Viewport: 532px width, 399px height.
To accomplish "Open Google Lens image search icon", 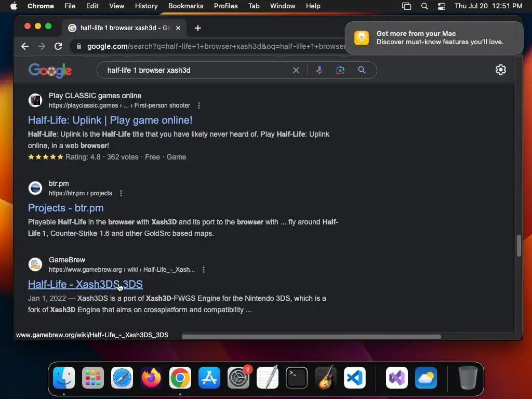I will click(340, 70).
